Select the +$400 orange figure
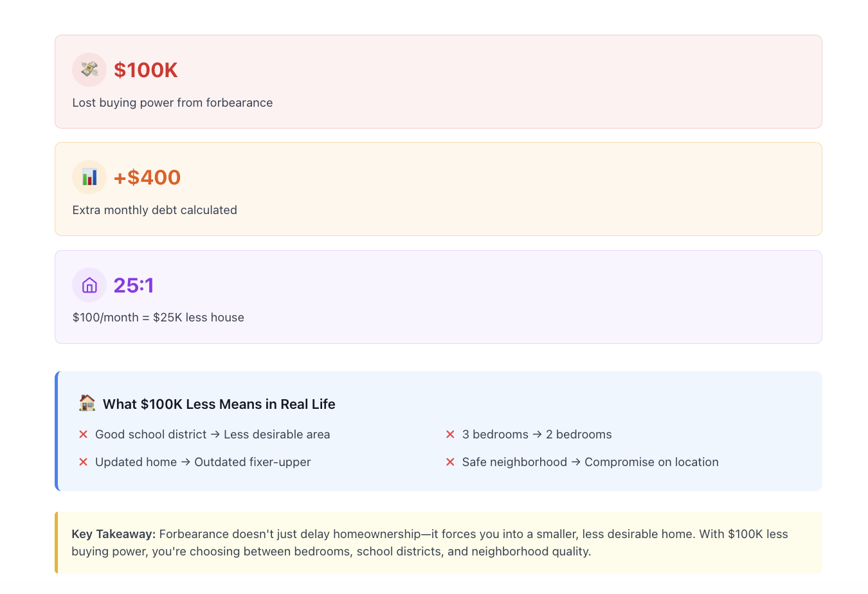 coord(147,177)
